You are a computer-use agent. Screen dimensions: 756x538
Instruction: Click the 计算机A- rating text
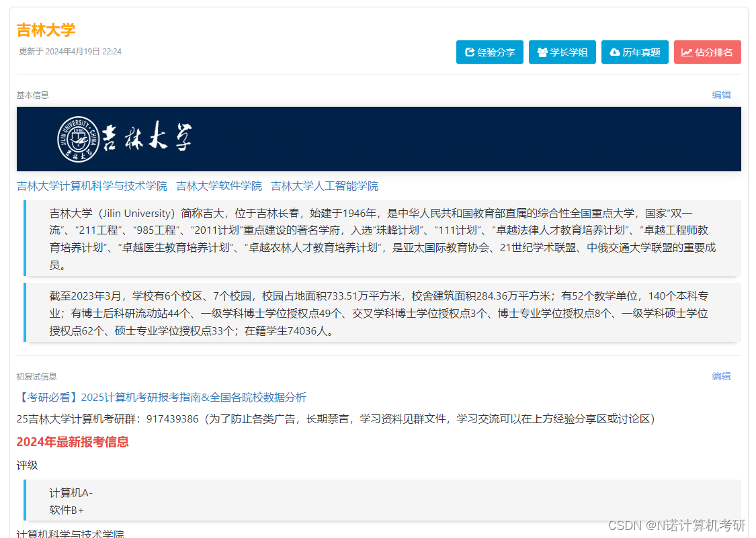71,493
